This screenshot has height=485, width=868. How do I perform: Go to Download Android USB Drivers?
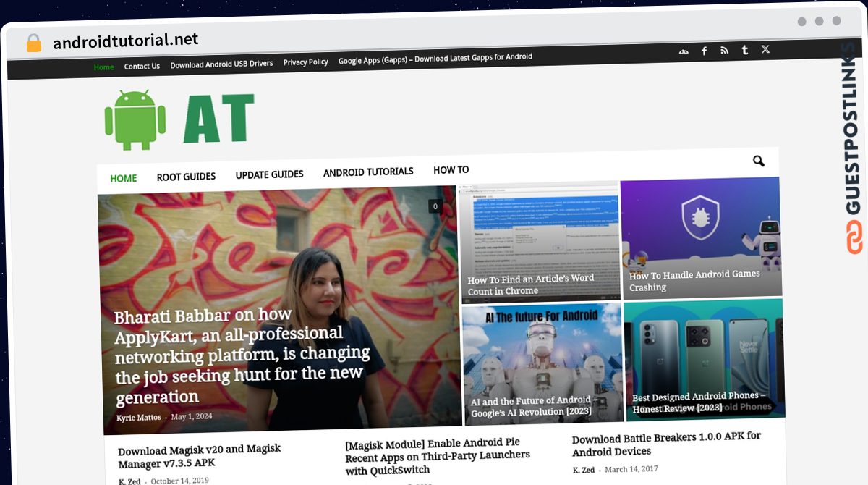(x=221, y=64)
